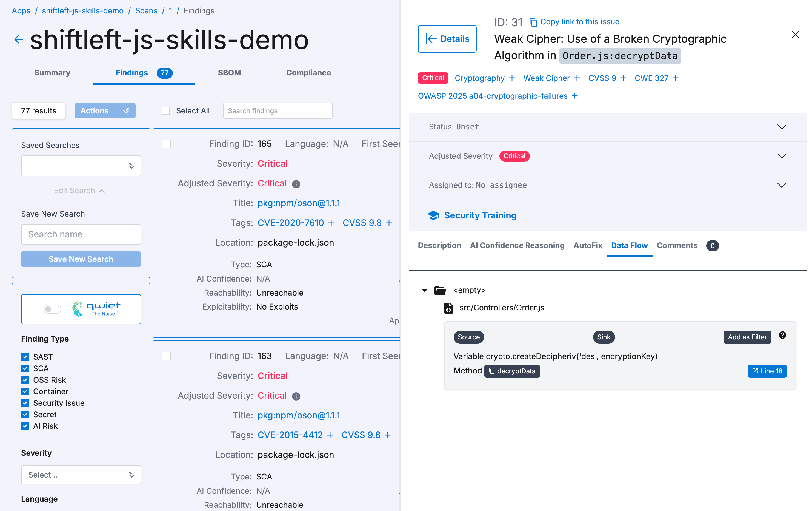Select the checkbox for finding 165

(166, 144)
